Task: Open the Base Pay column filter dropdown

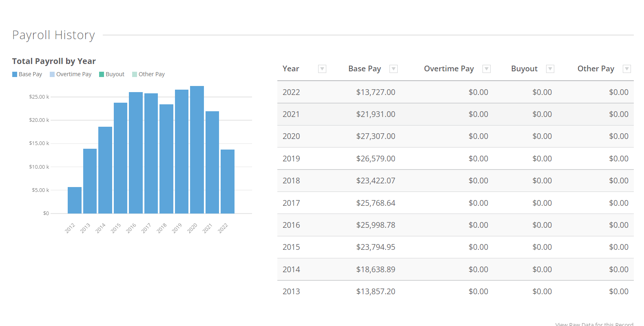Action: point(394,69)
